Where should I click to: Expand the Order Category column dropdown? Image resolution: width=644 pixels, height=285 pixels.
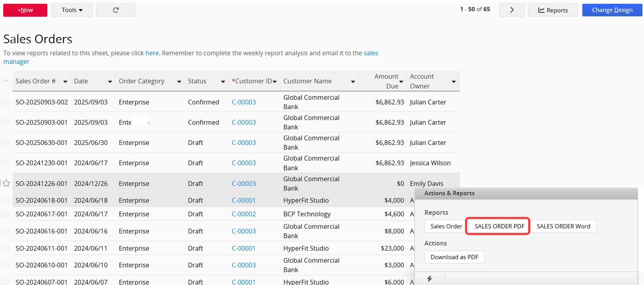179,82
